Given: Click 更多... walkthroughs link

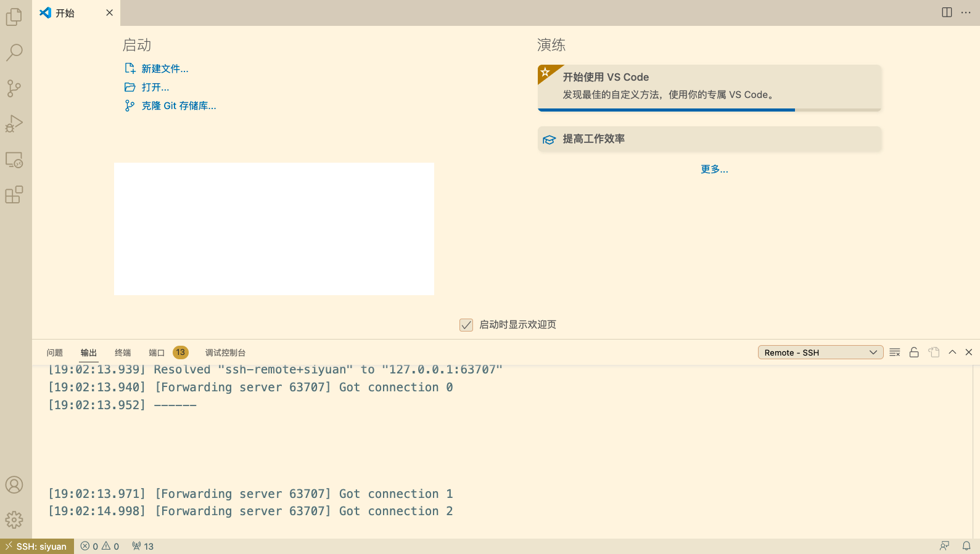Looking at the screenshot, I should click(714, 169).
